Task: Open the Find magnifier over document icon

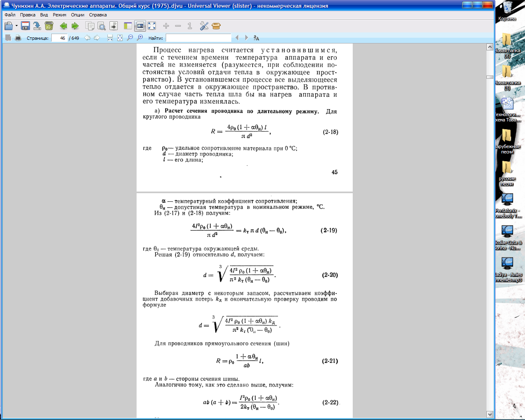Action: click(102, 26)
